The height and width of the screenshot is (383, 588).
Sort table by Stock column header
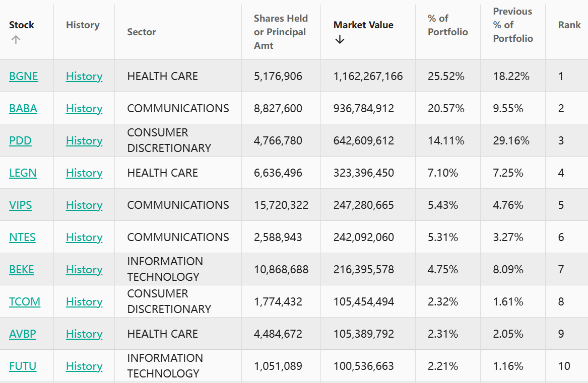22,25
